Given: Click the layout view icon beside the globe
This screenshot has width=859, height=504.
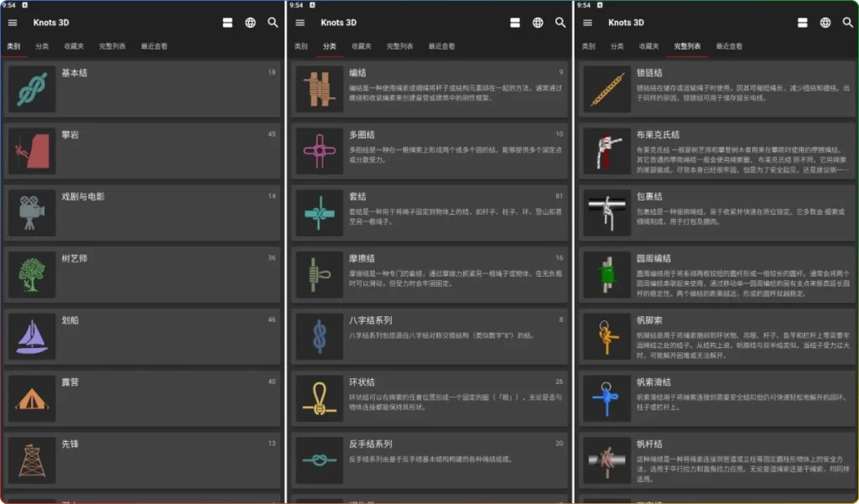Looking at the screenshot, I should click(226, 23).
